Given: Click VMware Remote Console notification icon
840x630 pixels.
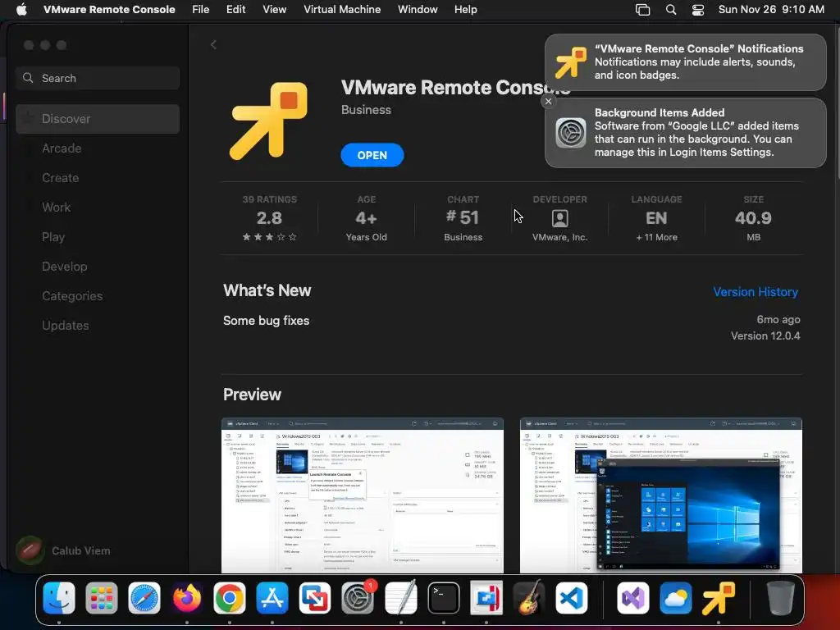Looking at the screenshot, I should 571,62.
